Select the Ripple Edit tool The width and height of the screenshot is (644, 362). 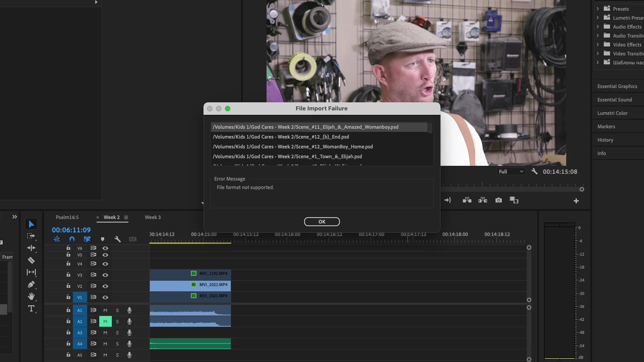(x=31, y=248)
